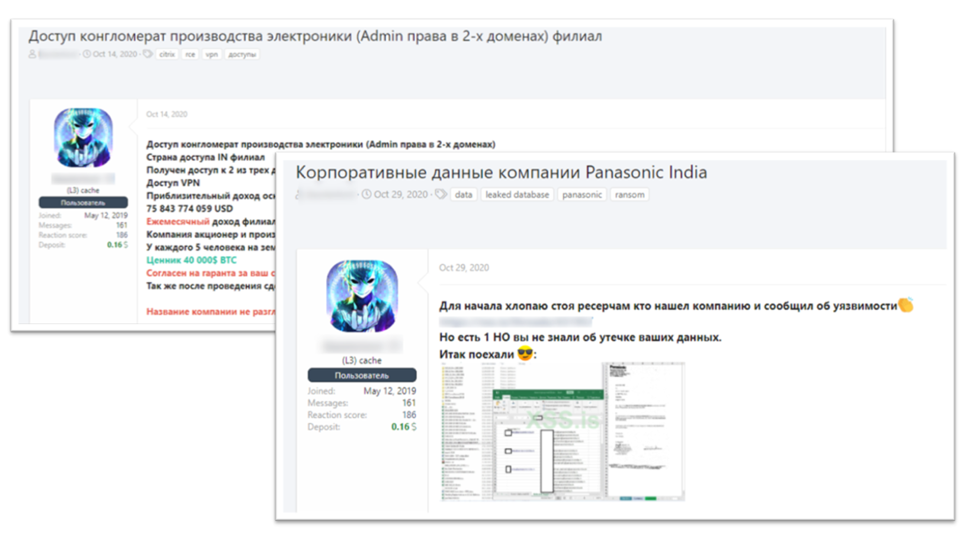
Task: Open the leaked documents screenshot thumbnail
Action: [563, 431]
